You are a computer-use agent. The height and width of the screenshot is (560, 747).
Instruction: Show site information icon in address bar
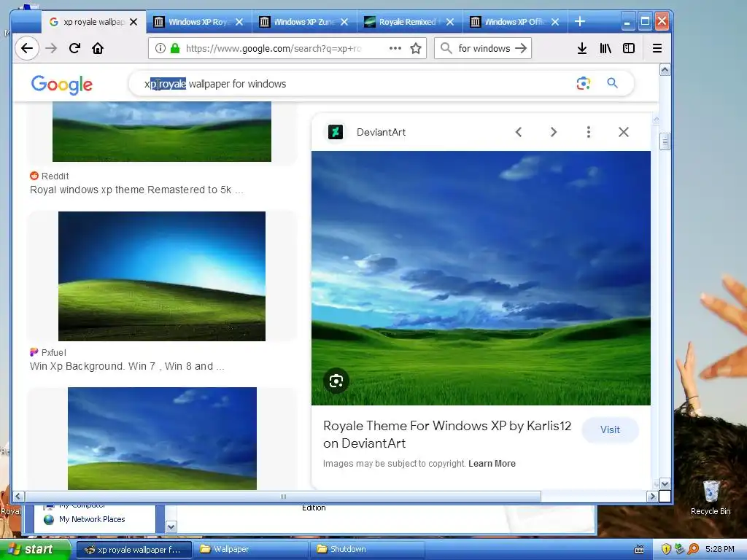coord(160,48)
